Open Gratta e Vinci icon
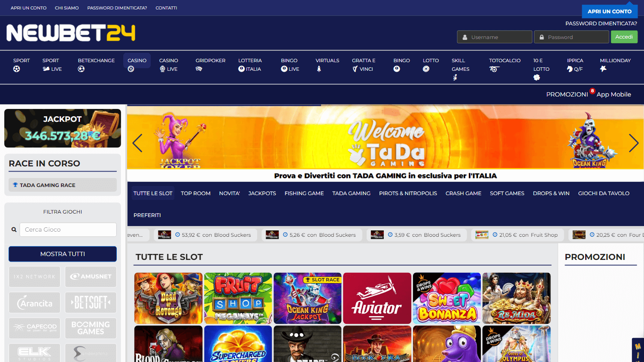644x362 pixels. coord(355,69)
